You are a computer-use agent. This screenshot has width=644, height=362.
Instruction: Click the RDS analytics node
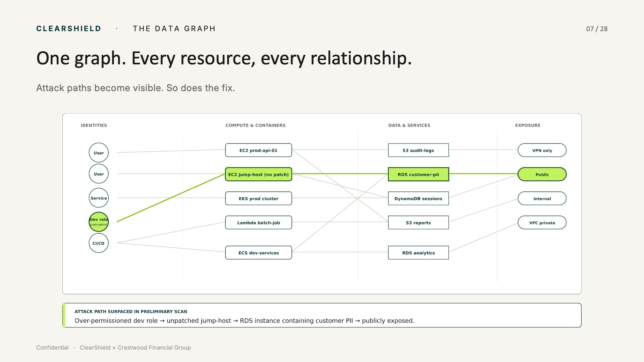[x=418, y=253]
